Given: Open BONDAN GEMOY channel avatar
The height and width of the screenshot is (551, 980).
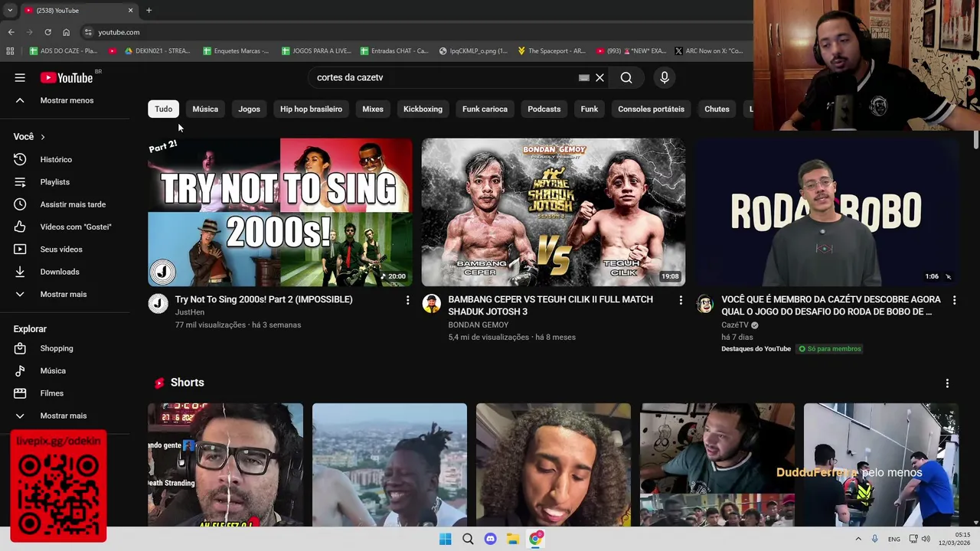Looking at the screenshot, I should pos(431,304).
